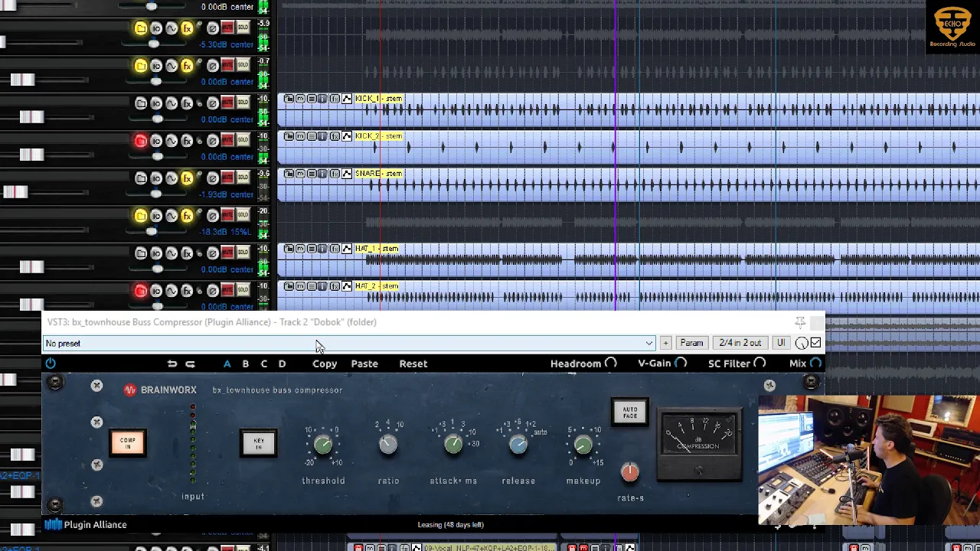The image size is (980, 551).
Task: Open item FX icon on HAT_2 stem
Action: coord(335,286)
